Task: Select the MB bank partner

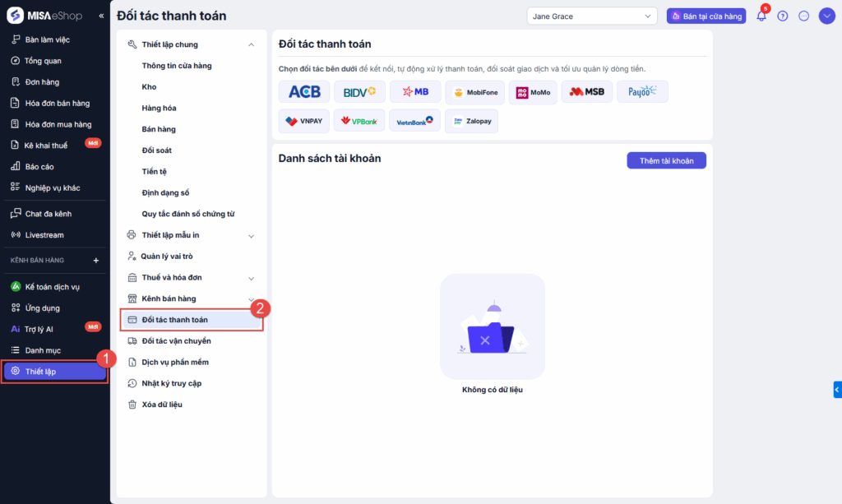Action: click(415, 92)
